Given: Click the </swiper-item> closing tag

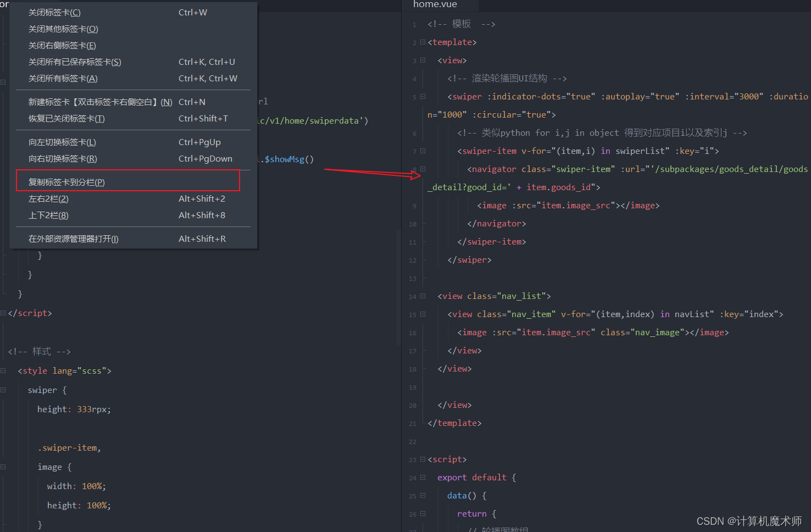Looking at the screenshot, I should tap(492, 241).
